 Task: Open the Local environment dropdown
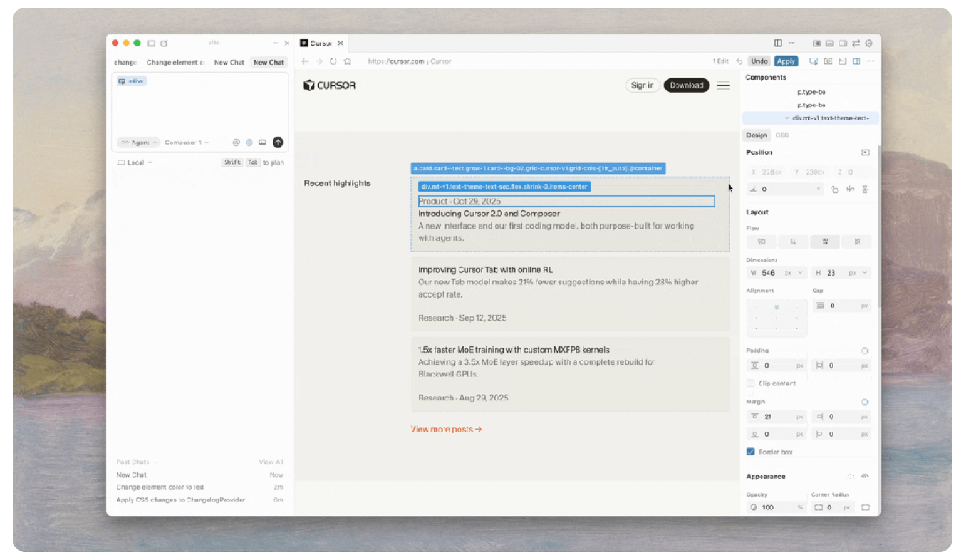tap(135, 163)
